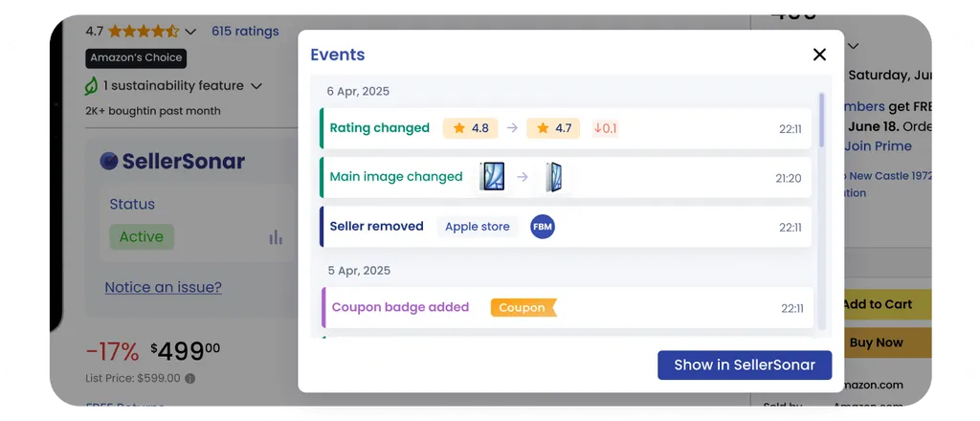The height and width of the screenshot is (421, 980).
Task: Click the five-star rating icons
Action: coord(144,32)
